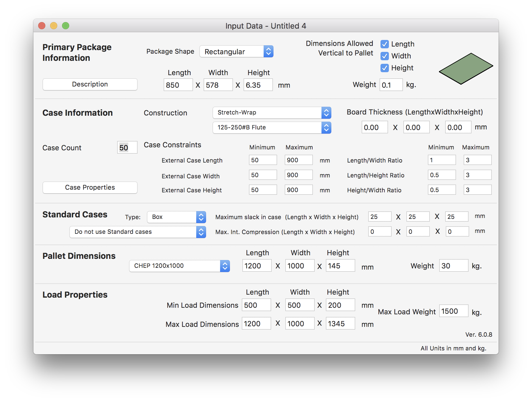Click Min Load Dimensions height field 200
Screen dimensions: 532x402
click(x=341, y=305)
